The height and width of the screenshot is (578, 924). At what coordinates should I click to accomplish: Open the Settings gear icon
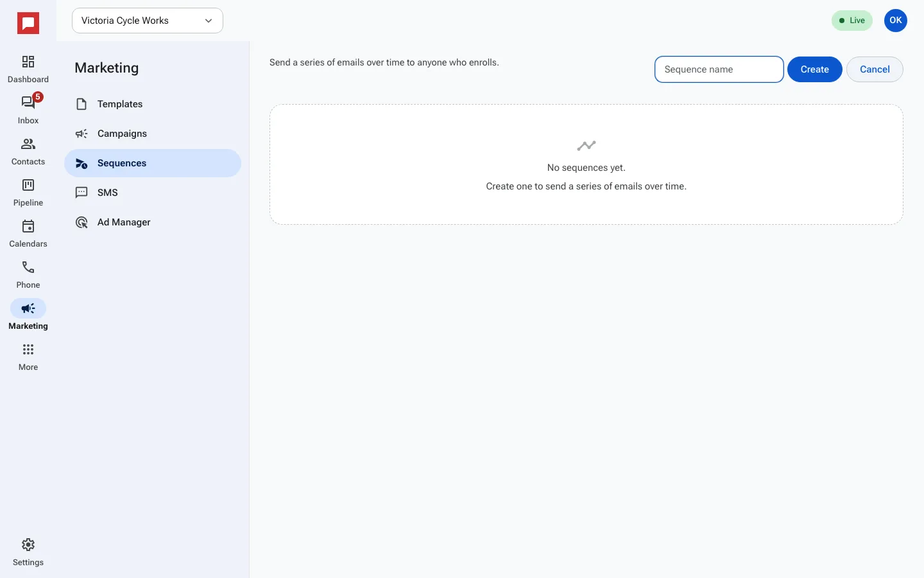28,545
